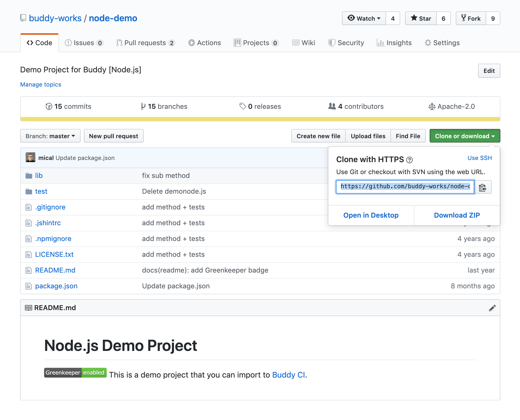This screenshot has width=520, height=420.
Task: Open the Buddy CI link in README
Action: click(x=289, y=375)
